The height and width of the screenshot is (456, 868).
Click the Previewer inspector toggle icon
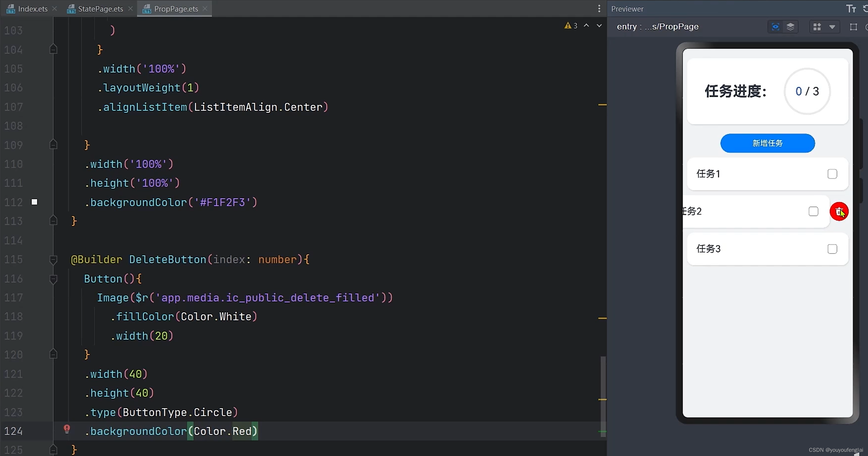point(775,27)
